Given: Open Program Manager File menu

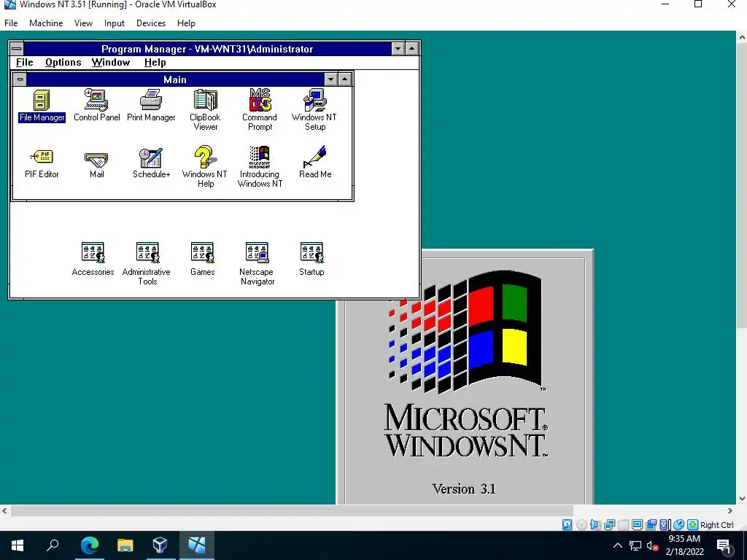Looking at the screenshot, I should pos(24,63).
